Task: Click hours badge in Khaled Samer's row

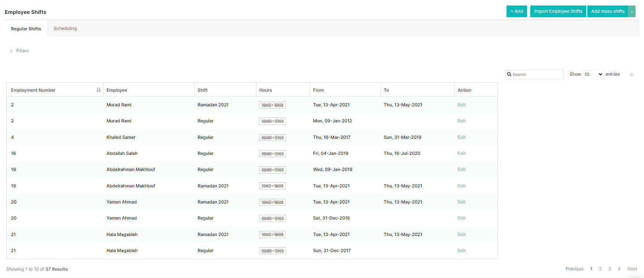Action: (x=272, y=138)
